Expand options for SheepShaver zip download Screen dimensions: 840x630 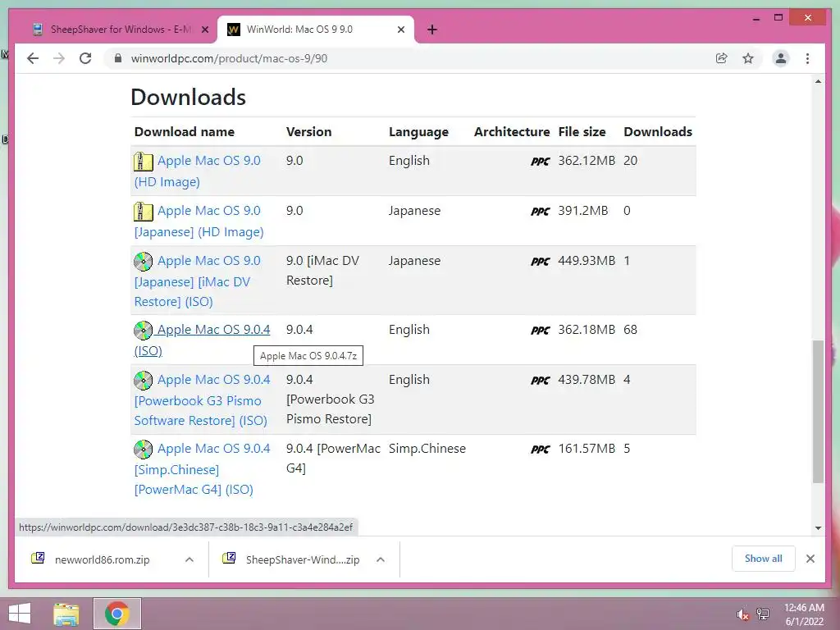click(x=381, y=559)
